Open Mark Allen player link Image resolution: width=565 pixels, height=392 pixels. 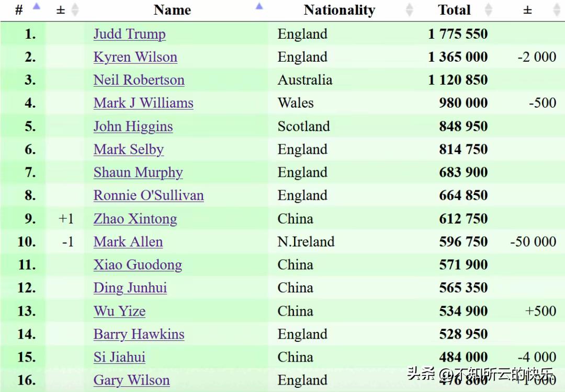click(x=128, y=242)
